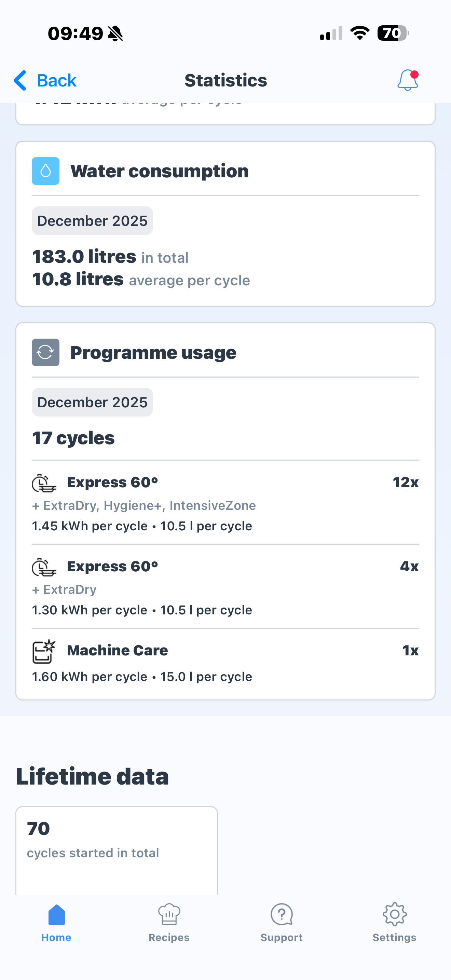451x980 pixels.
Task: Tap the Programme usage refresh-arrows icon
Action: (46, 352)
